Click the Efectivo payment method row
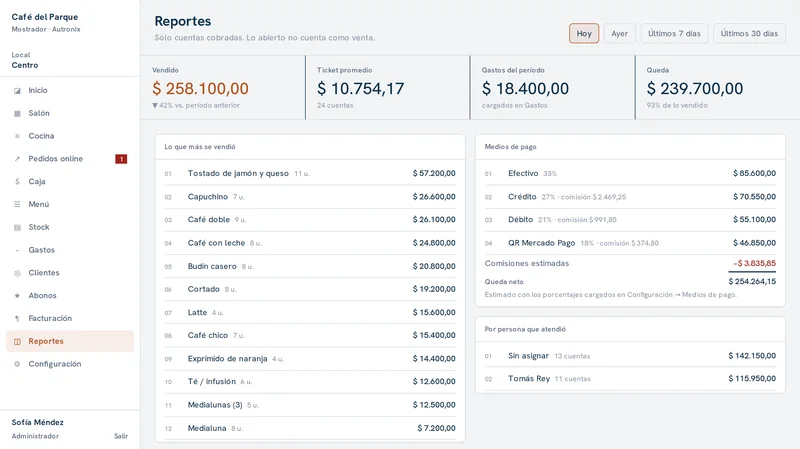Image resolution: width=800 pixels, height=449 pixels. coord(630,173)
